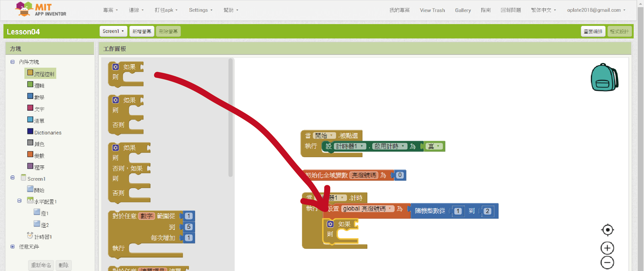Screen dimensions: 644x271
Task: Open the 專案 menu
Action: click(110, 10)
